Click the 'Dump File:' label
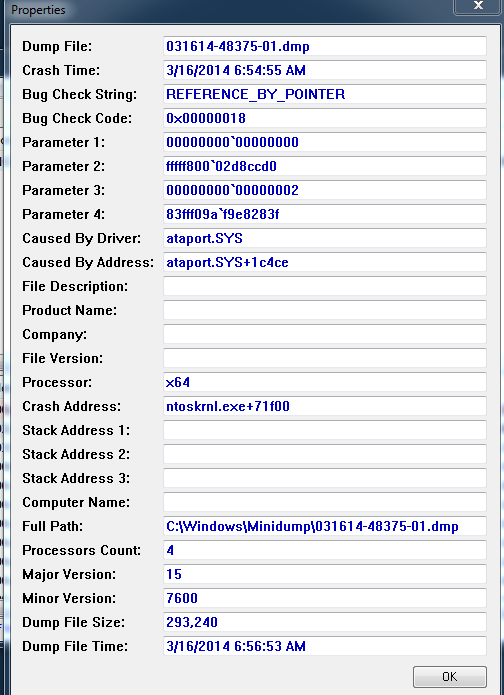 click(x=57, y=47)
